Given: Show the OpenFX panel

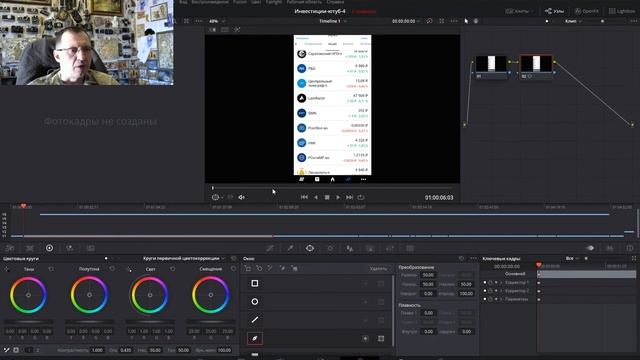Looking at the screenshot, I should 587,11.
